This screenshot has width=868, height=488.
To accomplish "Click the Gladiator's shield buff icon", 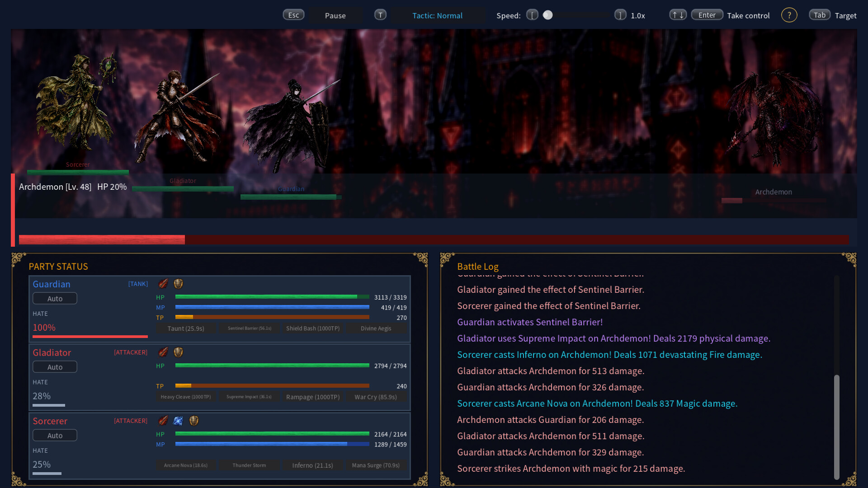I will pyautogui.click(x=179, y=352).
